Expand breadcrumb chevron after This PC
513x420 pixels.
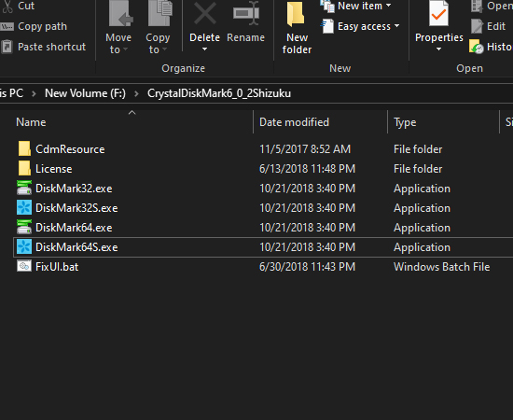pyautogui.click(x=34, y=93)
